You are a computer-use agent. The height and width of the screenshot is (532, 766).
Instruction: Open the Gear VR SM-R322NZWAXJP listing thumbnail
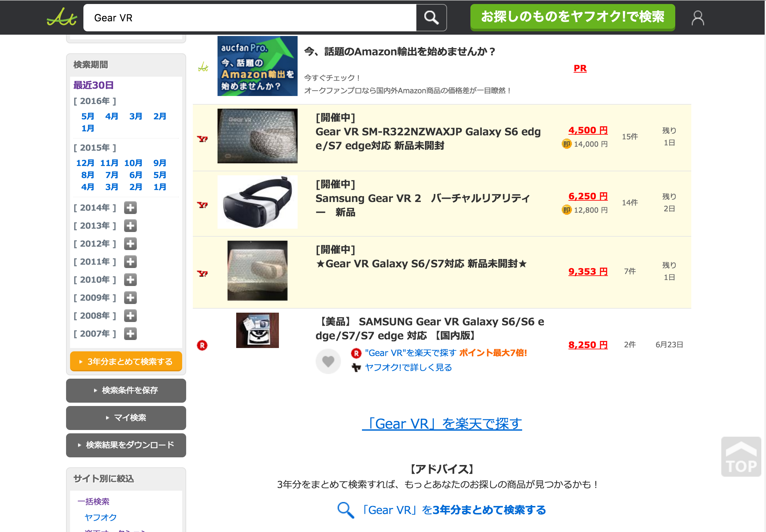click(257, 136)
